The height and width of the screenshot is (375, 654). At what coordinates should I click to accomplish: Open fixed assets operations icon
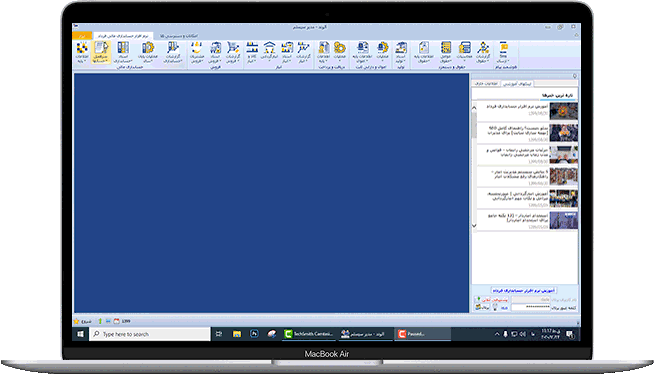(382, 52)
